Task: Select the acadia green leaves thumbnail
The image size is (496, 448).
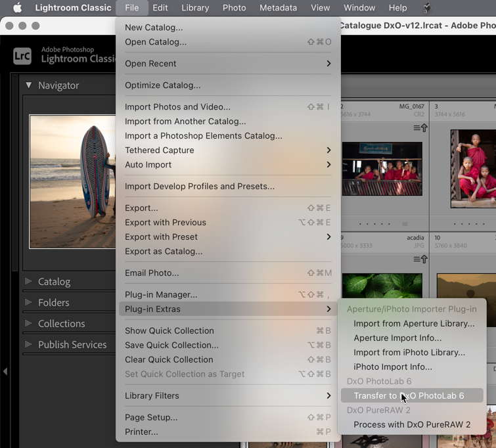Action: pos(382,286)
